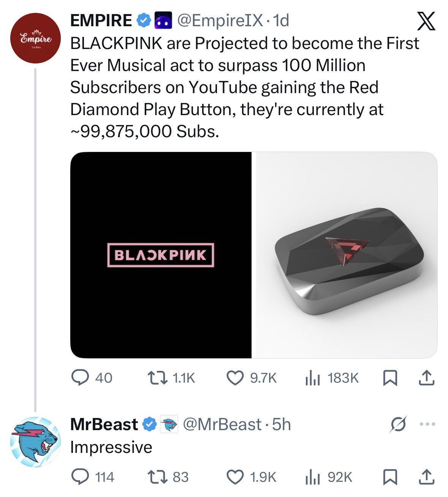
Task: Open the Red Diamond Play Button image
Action: click(345, 255)
